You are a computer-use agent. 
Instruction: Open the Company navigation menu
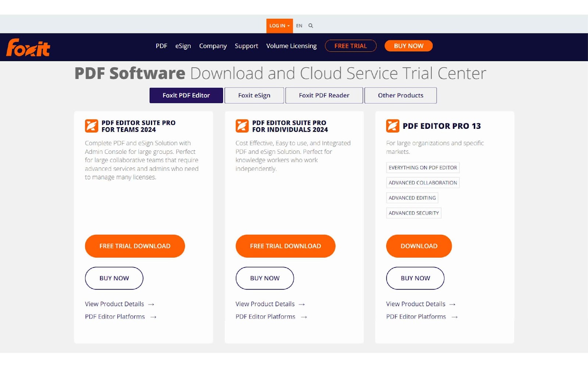(213, 46)
